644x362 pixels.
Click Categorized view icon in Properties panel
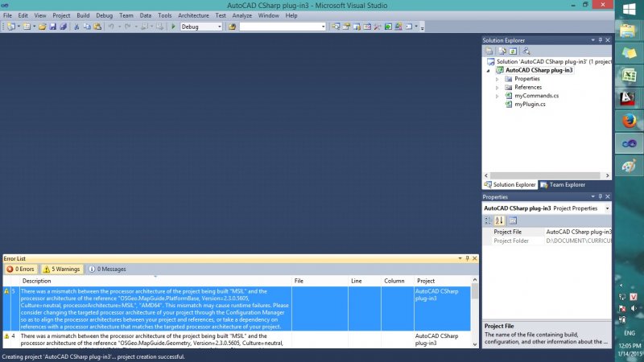click(x=488, y=220)
